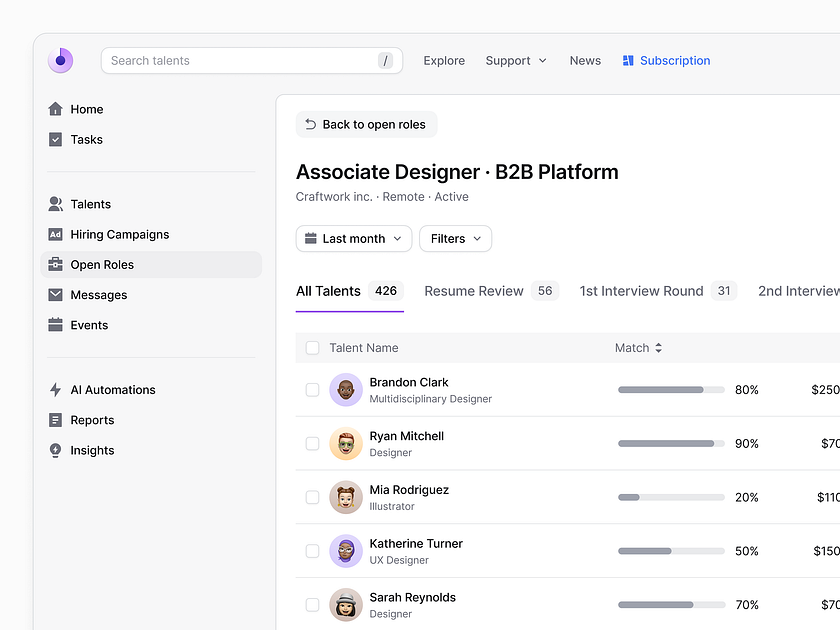Open Tasks from the sidebar icon

tap(57, 139)
